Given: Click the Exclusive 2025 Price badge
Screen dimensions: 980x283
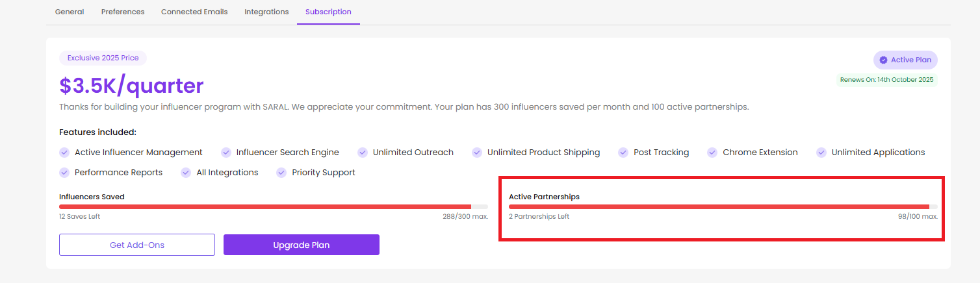Looking at the screenshot, I should (x=103, y=58).
